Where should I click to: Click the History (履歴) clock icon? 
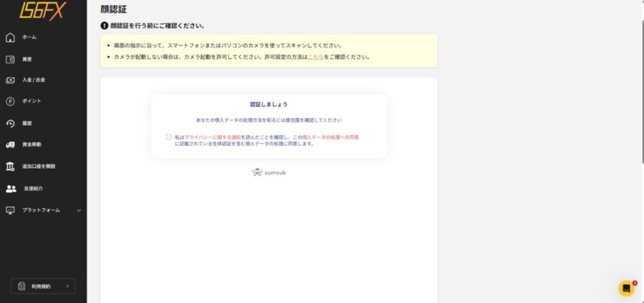pyautogui.click(x=10, y=123)
